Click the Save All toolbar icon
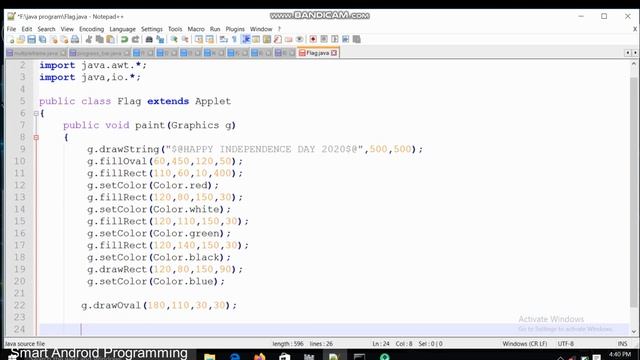The image size is (640, 360). (42, 40)
